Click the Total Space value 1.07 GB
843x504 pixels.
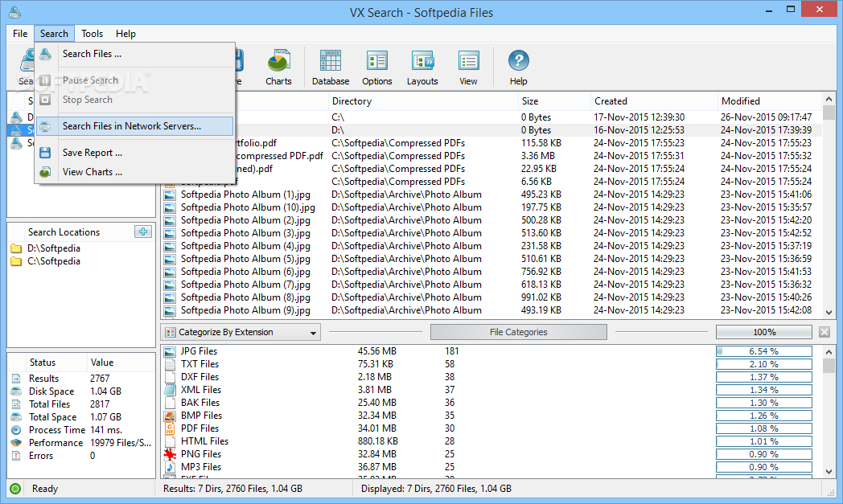(106, 417)
